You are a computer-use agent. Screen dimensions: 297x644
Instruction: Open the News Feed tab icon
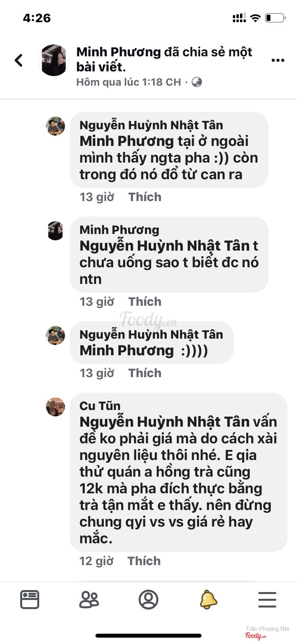point(30,599)
